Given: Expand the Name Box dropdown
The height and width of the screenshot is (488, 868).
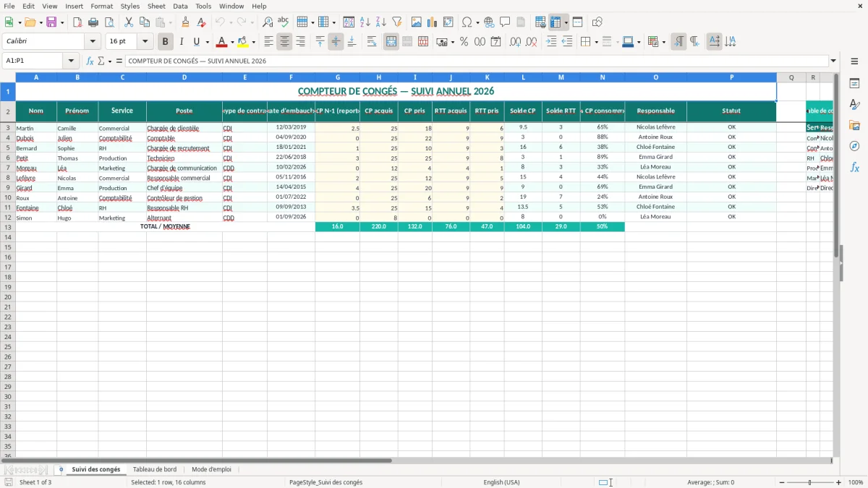Looking at the screenshot, I should (71, 61).
